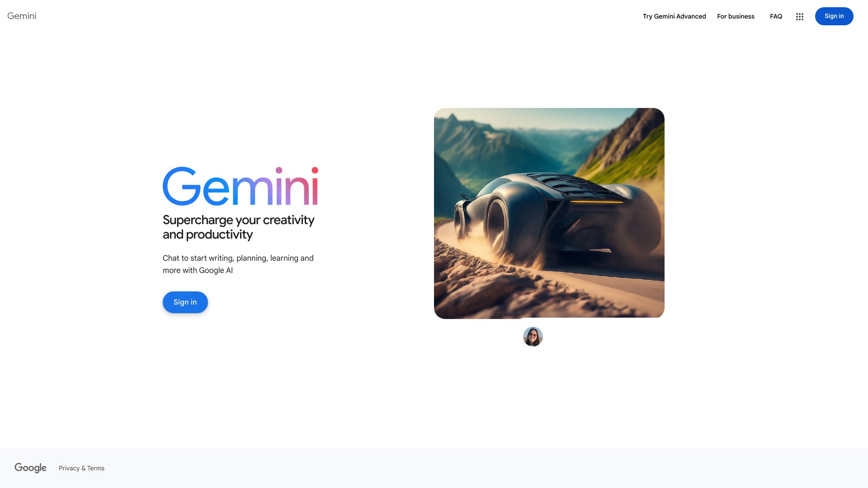
Task: Click the car's orange glowing tail light
Action: coord(596,202)
